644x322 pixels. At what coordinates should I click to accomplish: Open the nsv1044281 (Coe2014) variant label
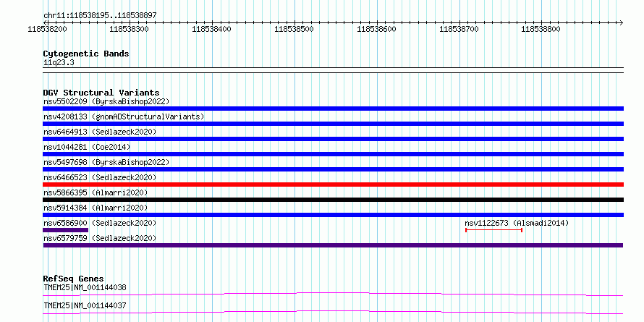click(x=87, y=147)
